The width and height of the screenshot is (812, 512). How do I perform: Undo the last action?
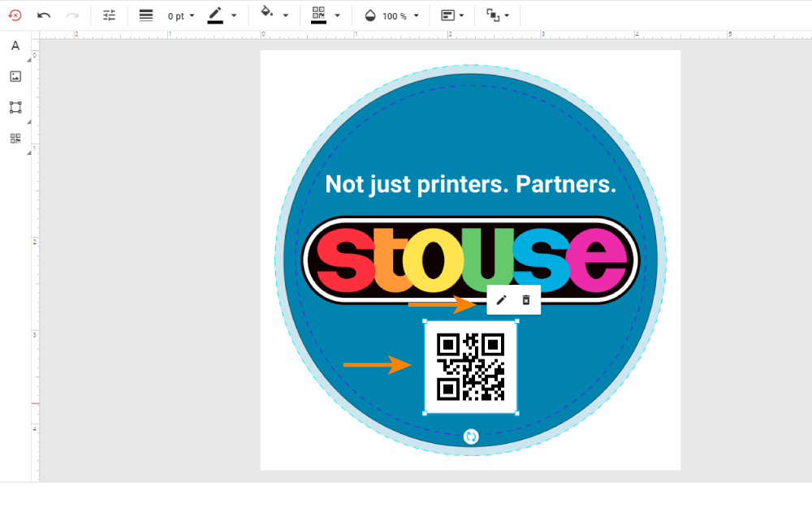(44, 15)
